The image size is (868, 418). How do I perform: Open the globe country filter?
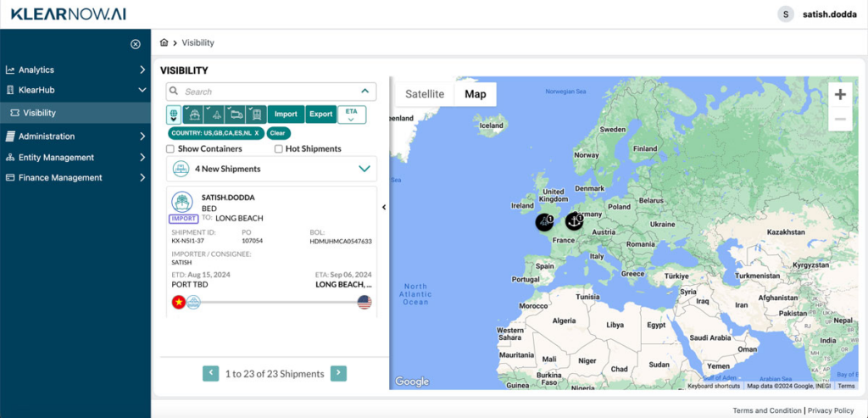tap(174, 114)
